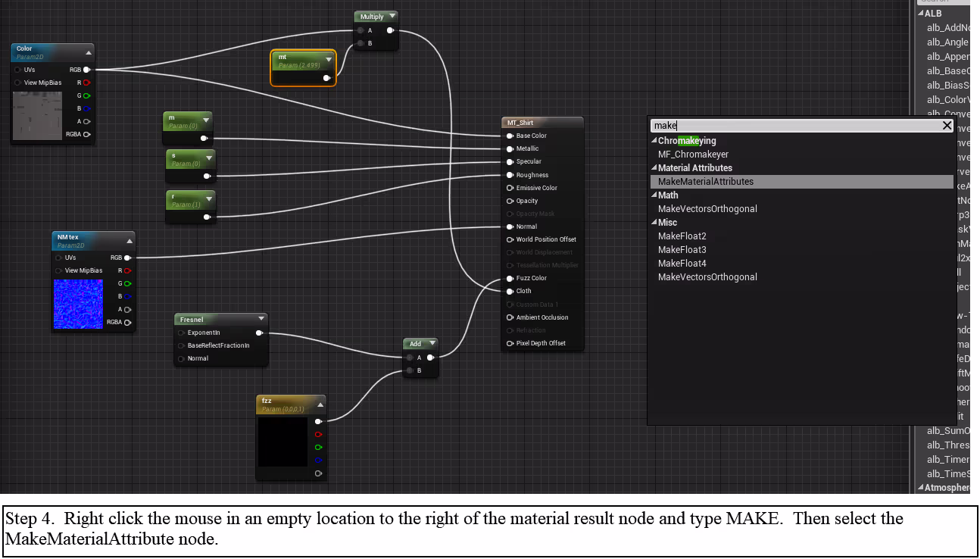The image size is (980, 559).
Task: Click the fzz node red output pin
Action: pyautogui.click(x=318, y=434)
